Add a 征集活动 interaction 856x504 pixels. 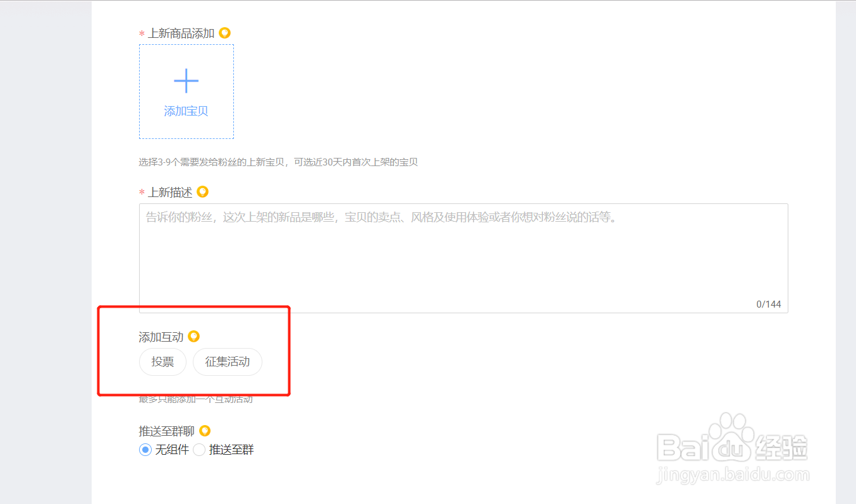(x=228, y=362)
